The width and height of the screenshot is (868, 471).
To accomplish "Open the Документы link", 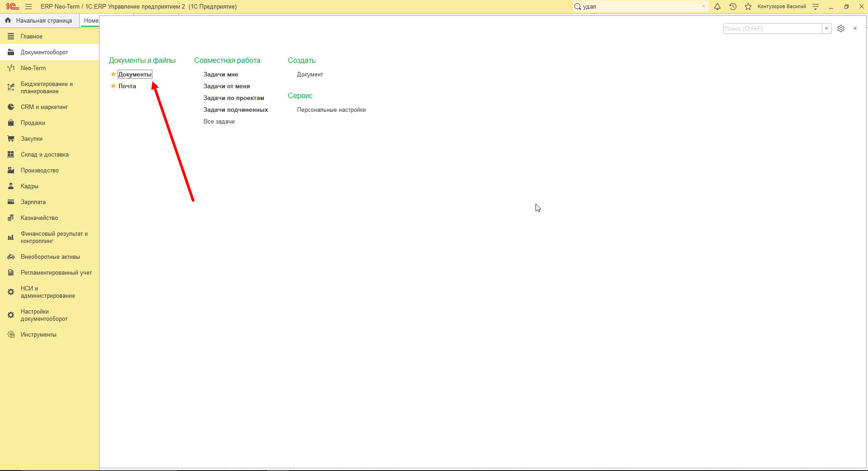I will 135,74.
